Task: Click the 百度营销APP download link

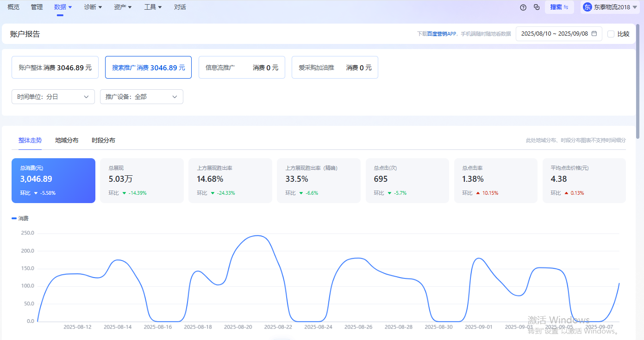Action: [442, 34]
